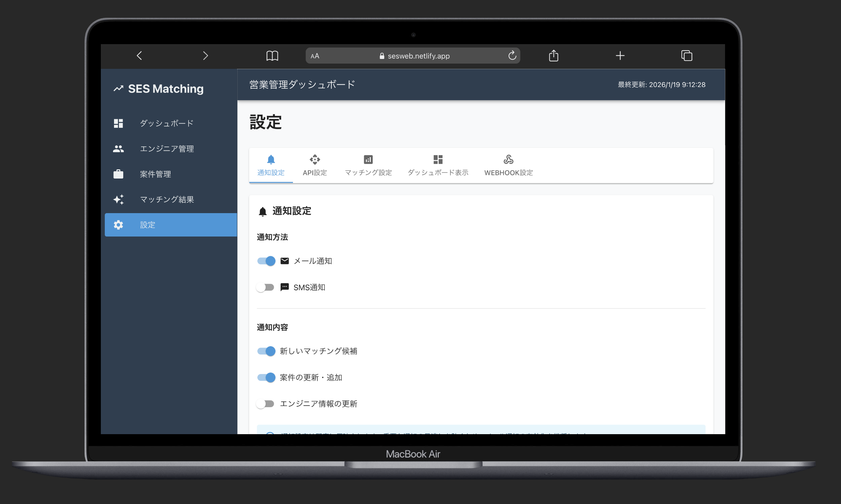Click Safari back navigation arrow
The width and height of the screenshot is (841, 504).
[139, 56]
